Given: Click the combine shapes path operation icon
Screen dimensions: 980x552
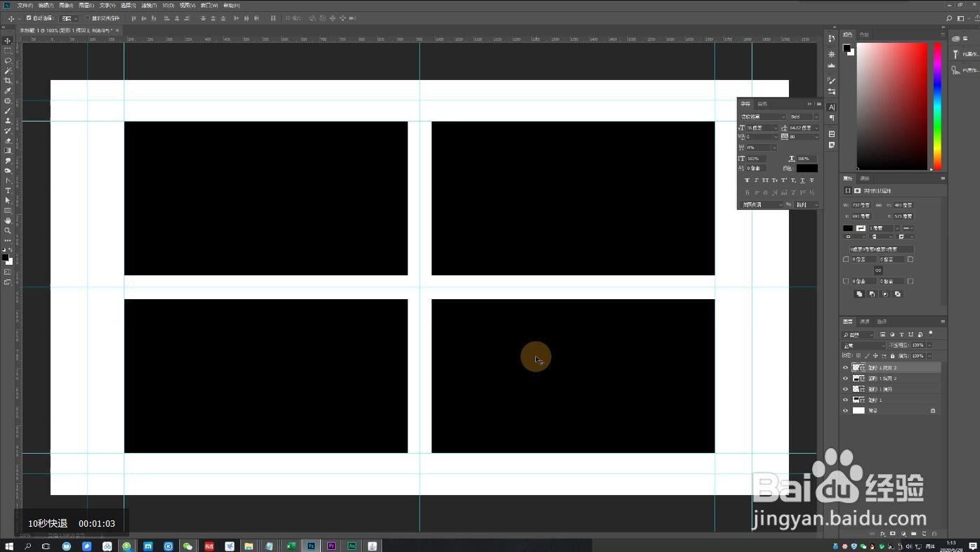Looking at the screenshot, I should (859, 294).
